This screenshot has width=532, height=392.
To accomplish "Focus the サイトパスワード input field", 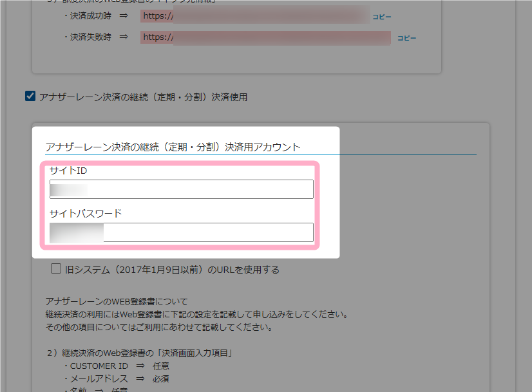I will pyautogui.click(x=182, y=232).
